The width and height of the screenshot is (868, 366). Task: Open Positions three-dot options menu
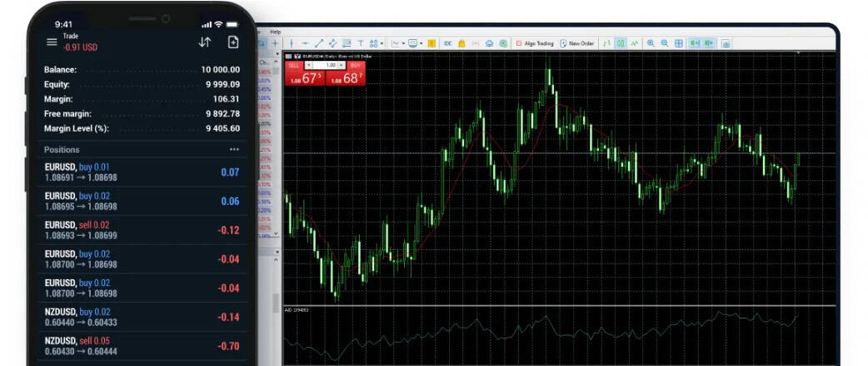point(234,149)
